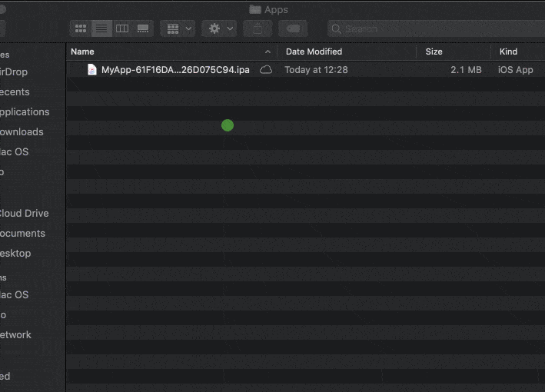The width and height of the screenshot is (545, 392).
Task: Click the iCloud download status icon
Action: tap(266, 70)
